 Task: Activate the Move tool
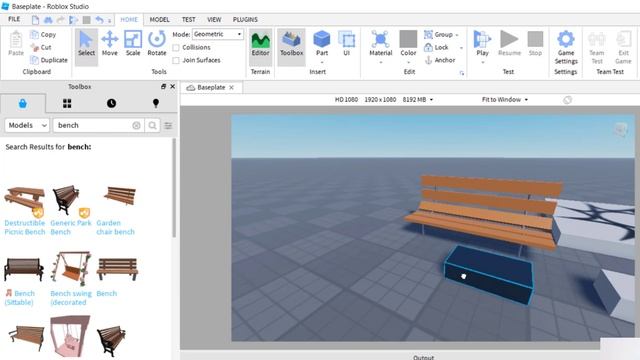109,44
